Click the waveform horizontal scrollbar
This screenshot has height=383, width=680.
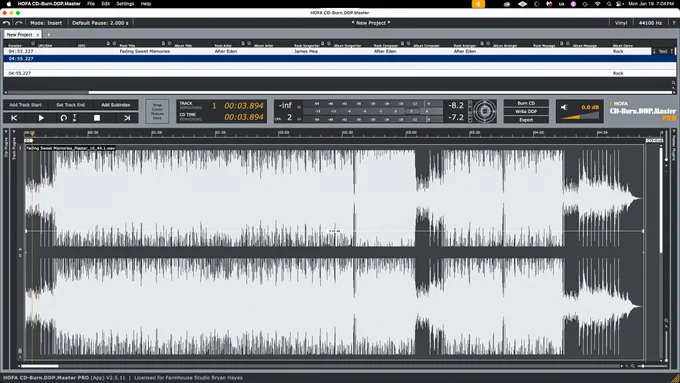(40, 366)
